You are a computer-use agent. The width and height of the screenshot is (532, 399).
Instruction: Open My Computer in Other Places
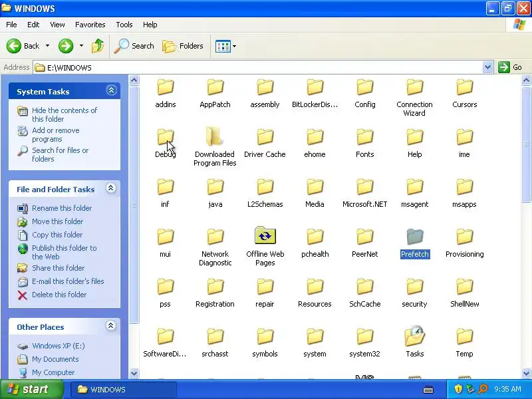click(53, 372)
